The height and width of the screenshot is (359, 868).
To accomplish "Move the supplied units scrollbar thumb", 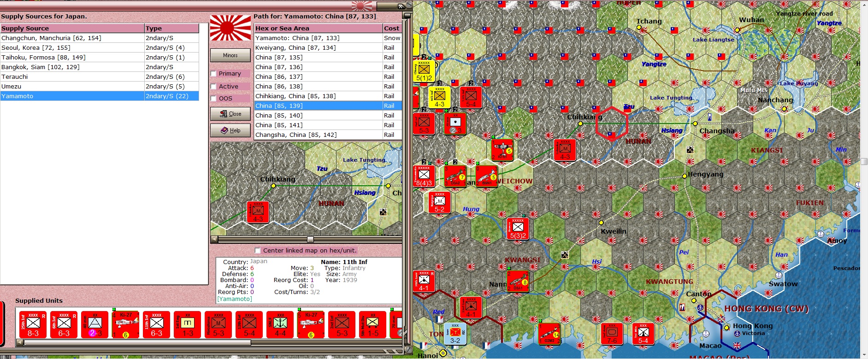I will pyautogui.click(x=137, y=342).
